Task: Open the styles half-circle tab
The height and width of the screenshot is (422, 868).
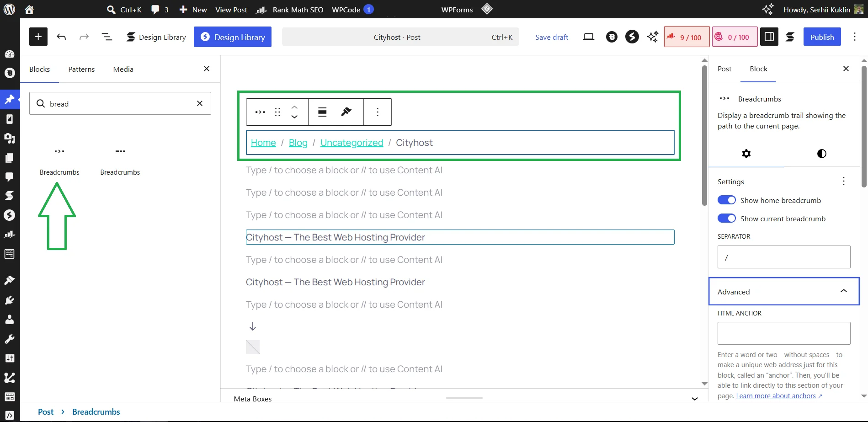Action: 821,154
